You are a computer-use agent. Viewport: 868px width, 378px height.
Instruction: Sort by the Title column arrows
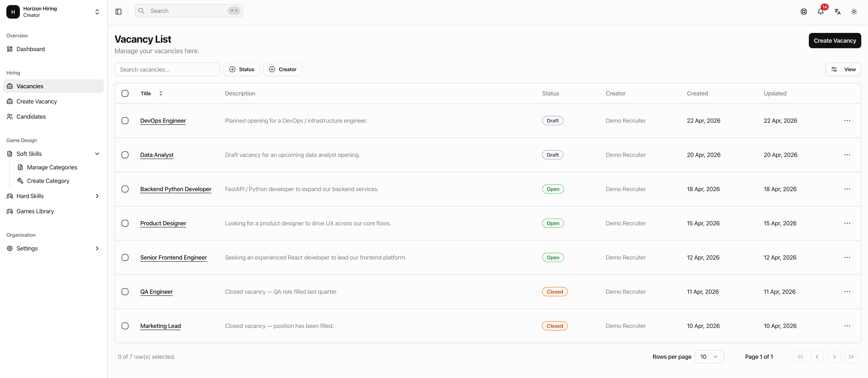161,93
